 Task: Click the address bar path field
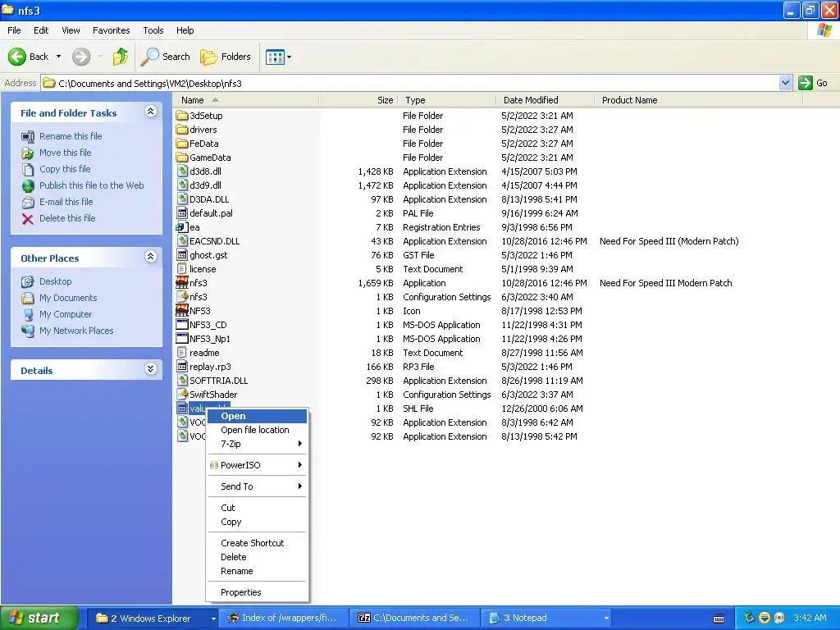pos(410,83)
